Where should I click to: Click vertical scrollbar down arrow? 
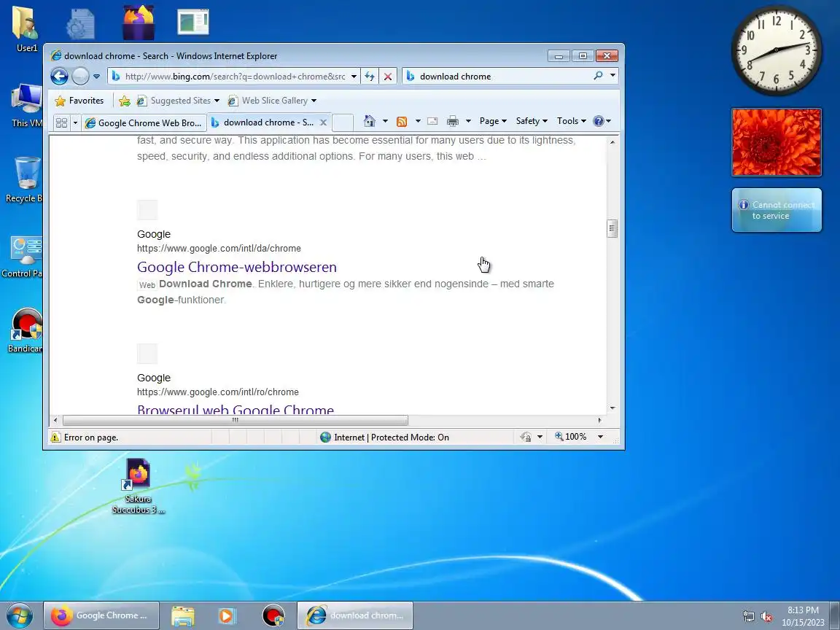click(x=612, y=408)
